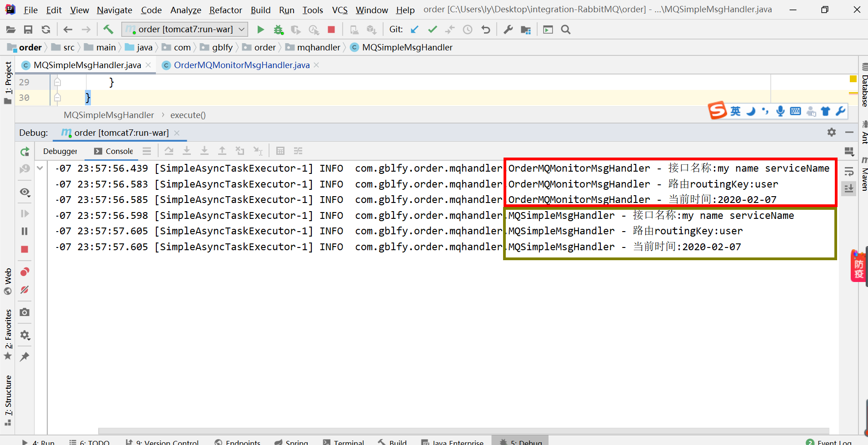Resume program in the debug sidebar
Viewport: 868px width, 445px height.
(x=25, y=213)
